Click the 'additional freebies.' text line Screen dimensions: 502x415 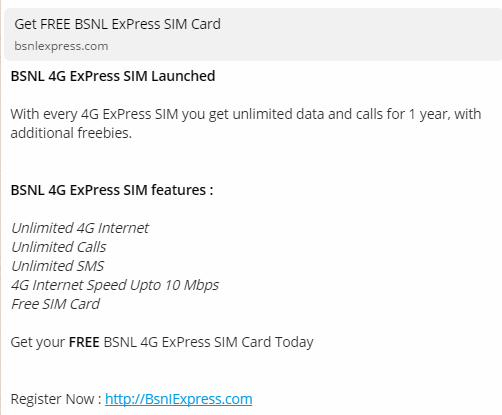[x=71, y=133]
